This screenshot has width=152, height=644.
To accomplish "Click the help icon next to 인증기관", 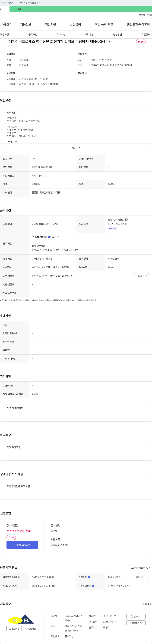I will click(89, 577).
